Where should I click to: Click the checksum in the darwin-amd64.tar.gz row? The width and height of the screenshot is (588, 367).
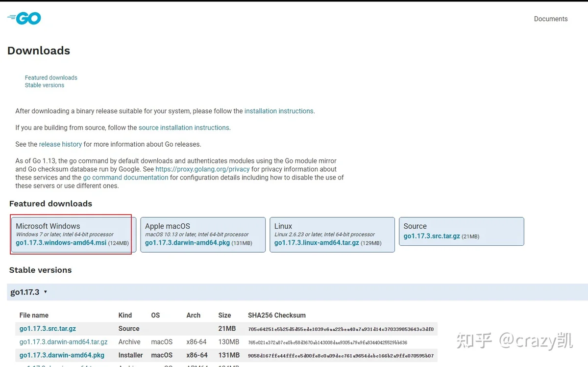click(x=328, y=342)
